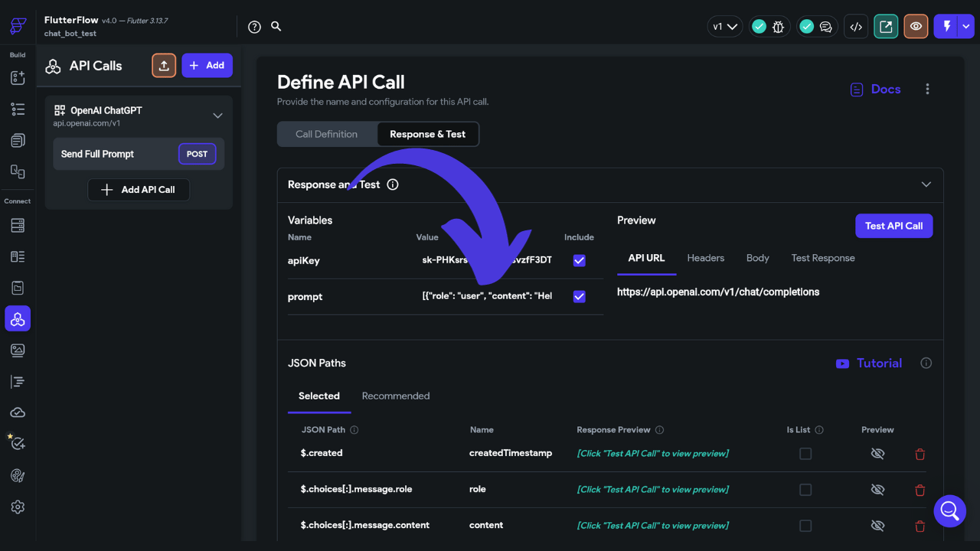Screen dimensions: 980x551
Task: Toggle preview visibility for role
Action: click(x=878, y=490)
